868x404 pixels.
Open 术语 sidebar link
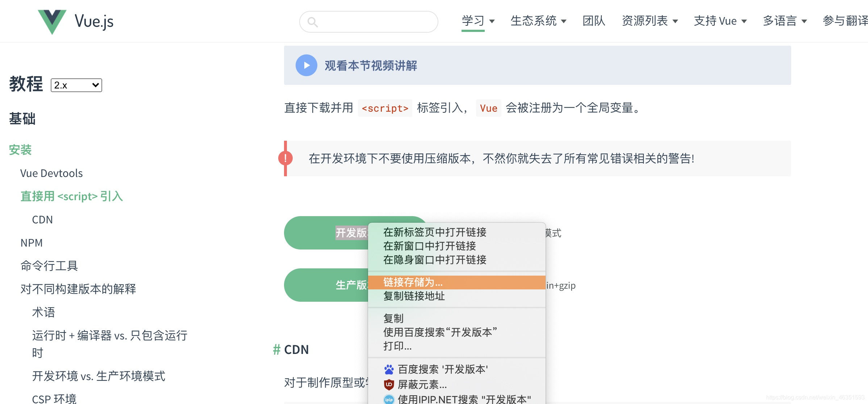[x=43, y=312]
